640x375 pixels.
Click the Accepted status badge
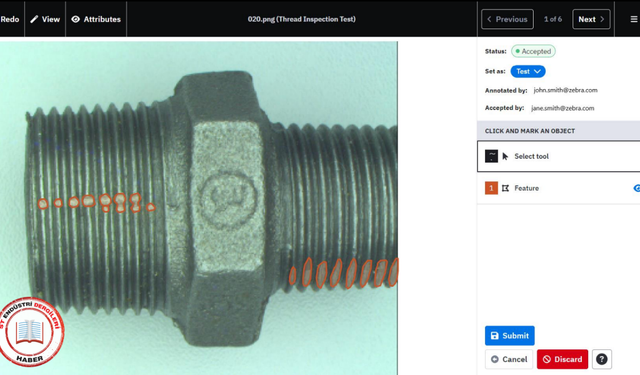533,51
